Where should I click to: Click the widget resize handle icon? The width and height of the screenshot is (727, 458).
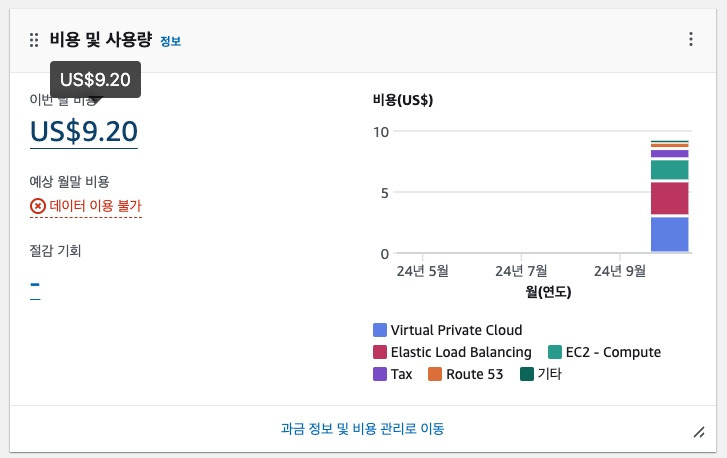point(699,432)
